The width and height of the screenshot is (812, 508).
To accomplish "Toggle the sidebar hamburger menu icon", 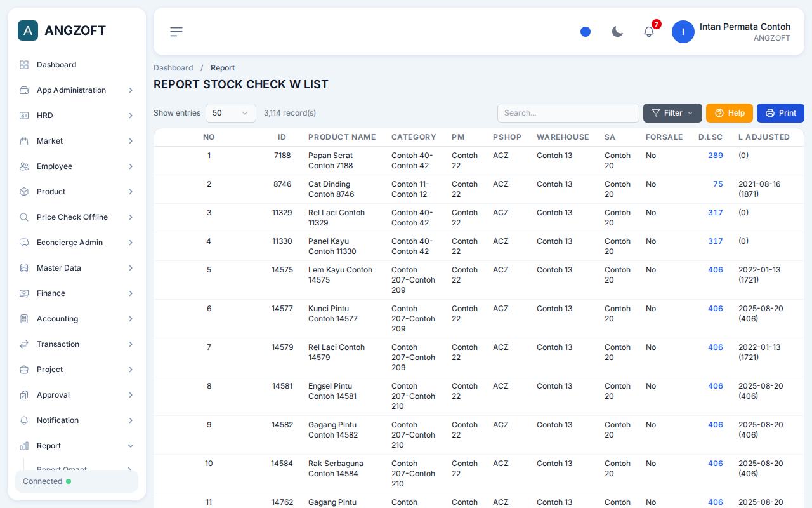I will tap(176, 32).
